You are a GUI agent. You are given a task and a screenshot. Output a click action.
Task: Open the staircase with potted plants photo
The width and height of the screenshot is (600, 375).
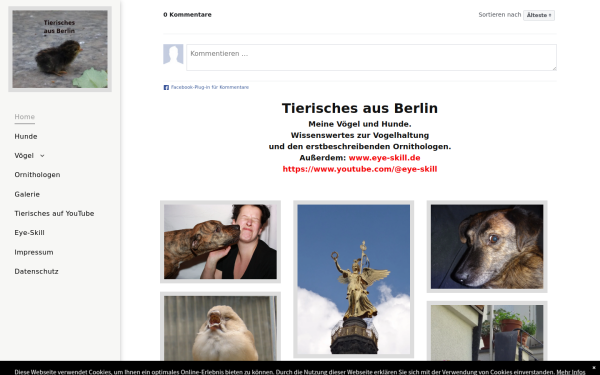487,331
